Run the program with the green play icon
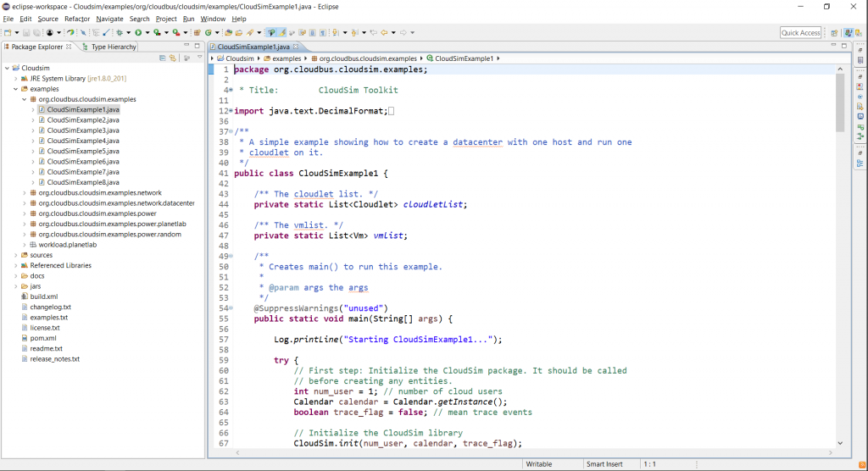Viewport: 868px width, 471px height. [138, 33]
